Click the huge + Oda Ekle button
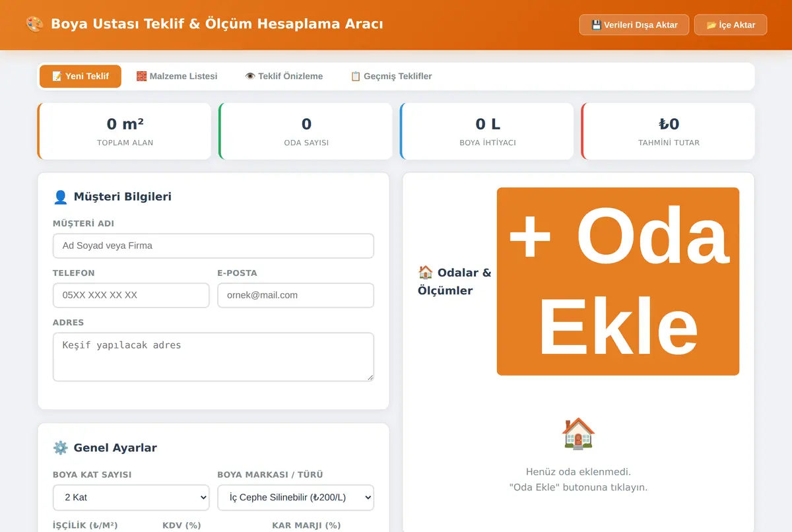The width and height of the screenshot is (792, 532). (x=618, y=281)
